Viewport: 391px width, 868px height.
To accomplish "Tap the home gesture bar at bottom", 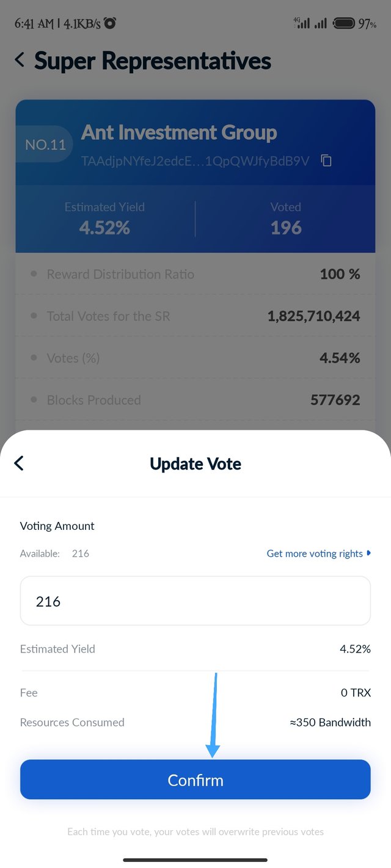I will [195, 860].
